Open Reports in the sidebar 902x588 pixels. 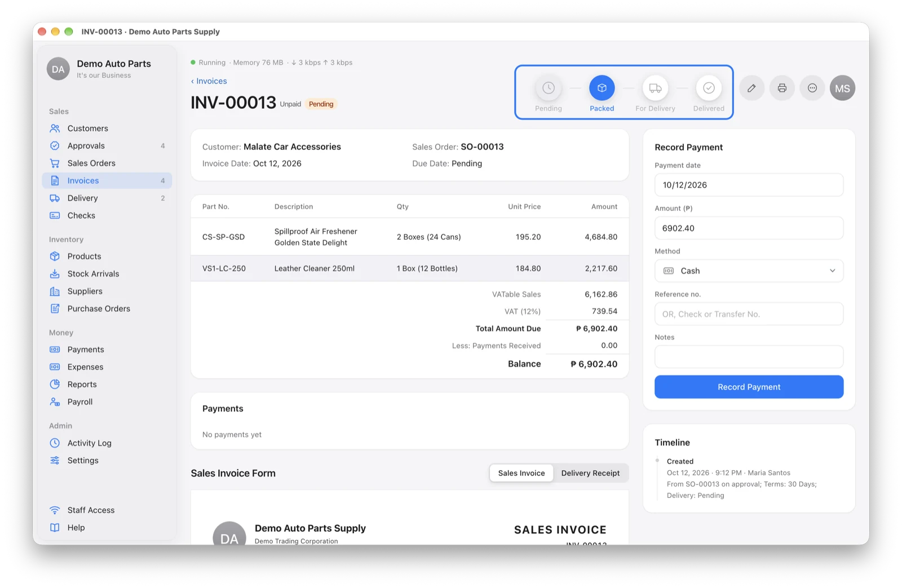[107, 384]
